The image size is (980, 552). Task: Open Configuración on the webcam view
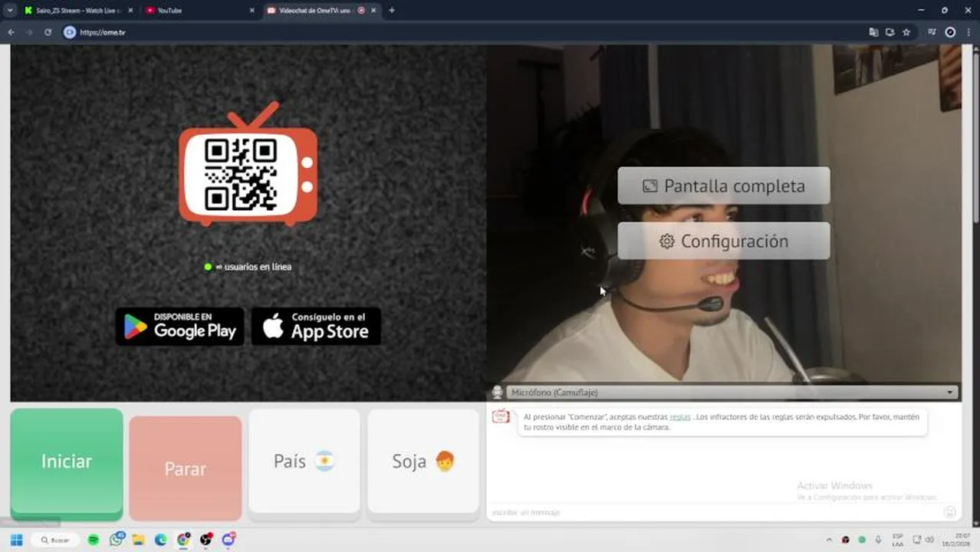pyautogui.click(x=724, y=241)
